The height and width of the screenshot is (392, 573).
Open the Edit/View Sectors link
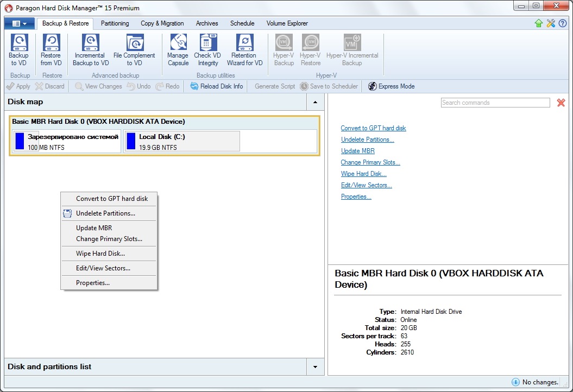366,185
